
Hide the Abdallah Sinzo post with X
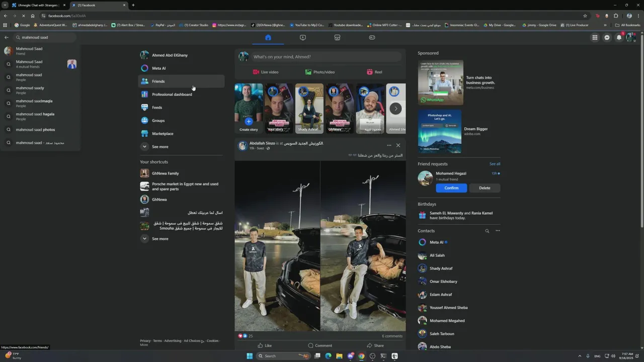pos(398,145)
